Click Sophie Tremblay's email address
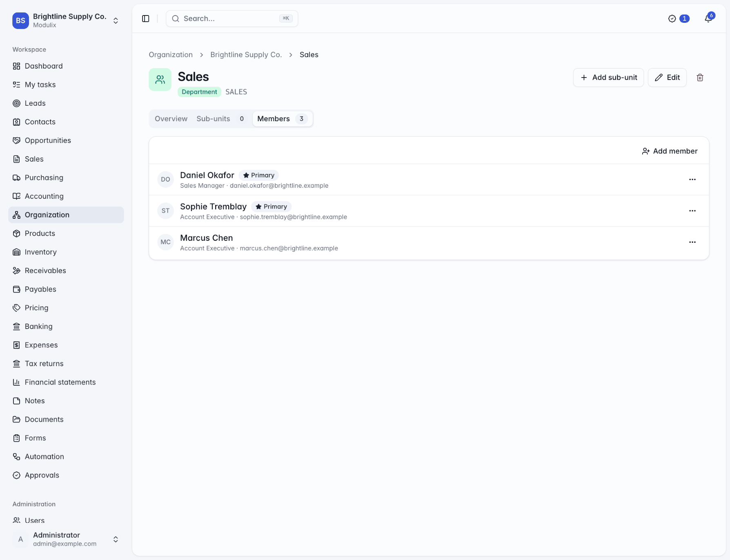730x560 pixels. (x=294, y=217)
